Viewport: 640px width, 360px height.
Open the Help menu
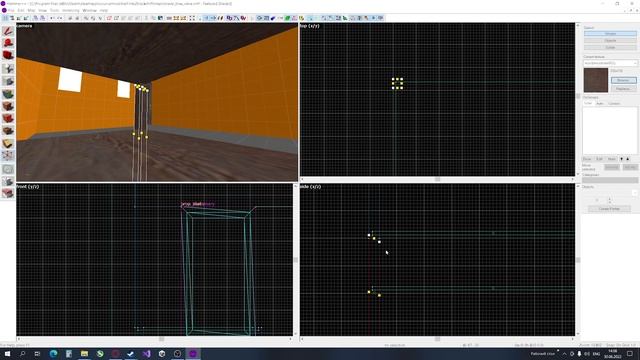click(x=104, y=10)
